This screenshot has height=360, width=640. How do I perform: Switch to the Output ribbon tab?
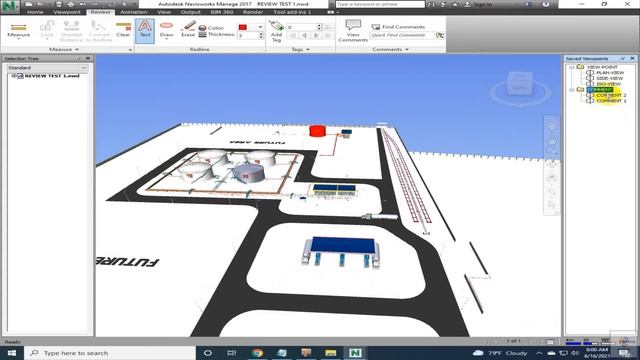[191, 12]
